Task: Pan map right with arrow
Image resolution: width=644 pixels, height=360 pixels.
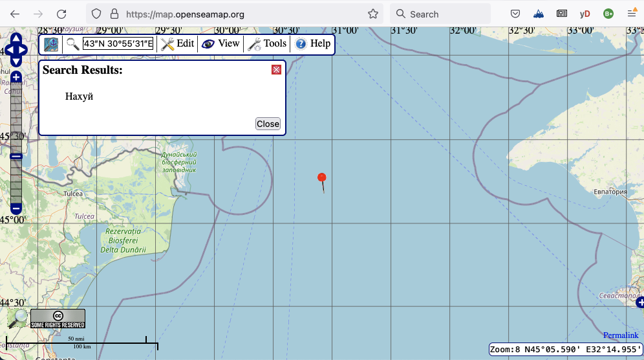Action: click(x=23, y=50)
